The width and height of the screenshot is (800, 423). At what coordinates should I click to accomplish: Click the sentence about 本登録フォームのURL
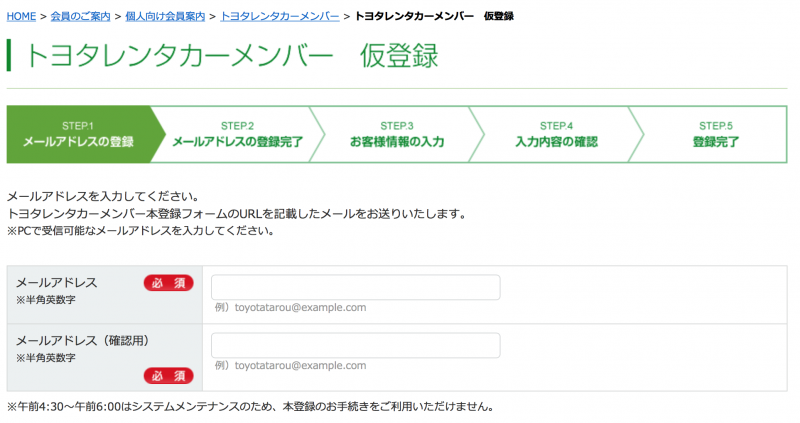pos(237,214)
